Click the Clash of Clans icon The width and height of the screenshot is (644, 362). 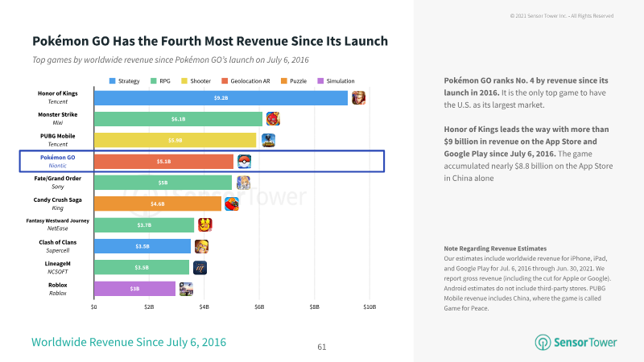pos(201,246)
